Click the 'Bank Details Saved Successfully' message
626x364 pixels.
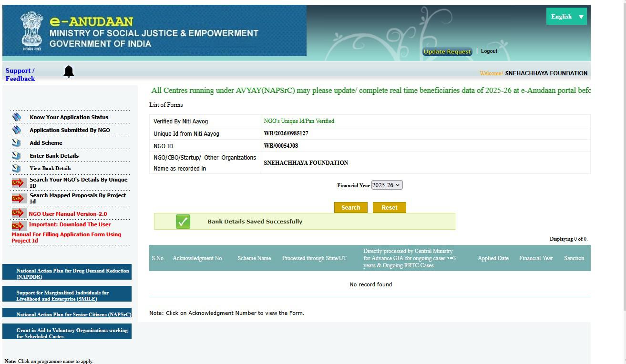click(255, 222)
